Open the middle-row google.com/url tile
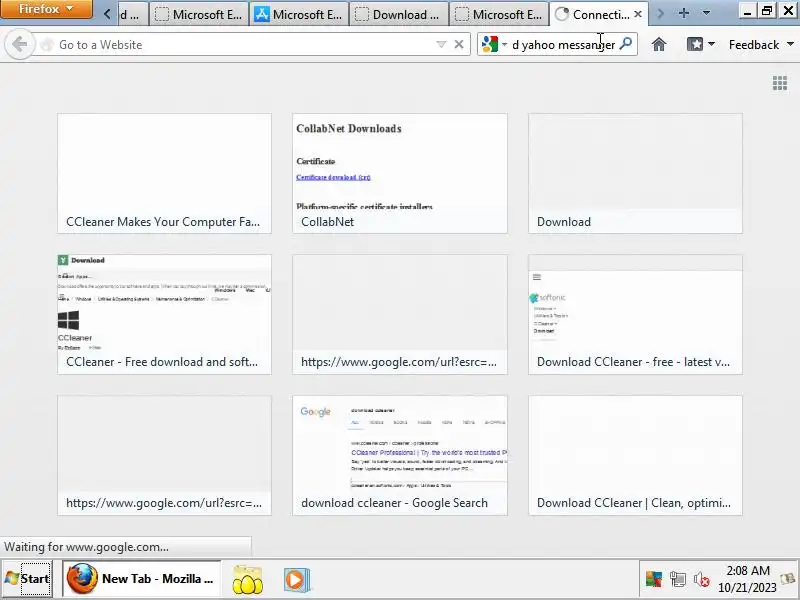The image size is (800, 600). tap(400, 314)
